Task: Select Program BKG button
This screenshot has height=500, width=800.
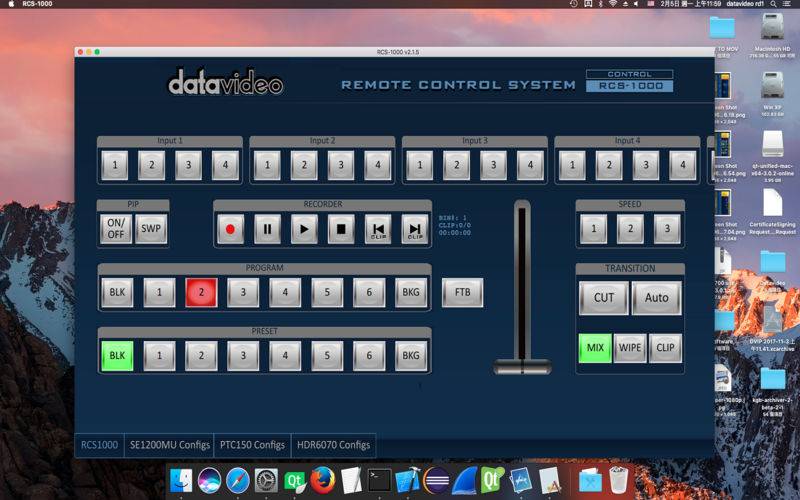Action: [411, 292]
